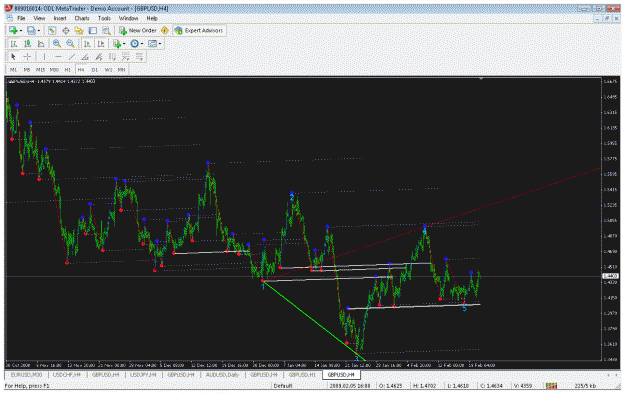Switch to the GBPUSD,H1 chart tab

point(302,375)
